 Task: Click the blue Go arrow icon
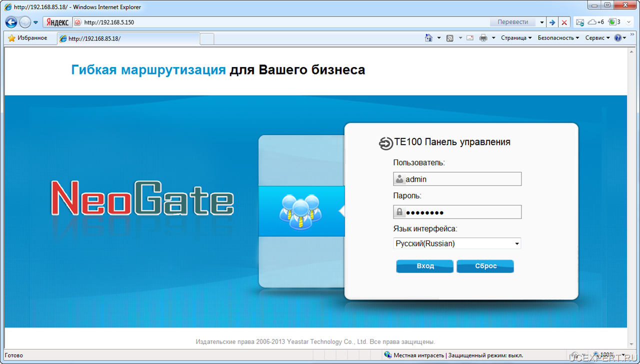click(552, 22)
